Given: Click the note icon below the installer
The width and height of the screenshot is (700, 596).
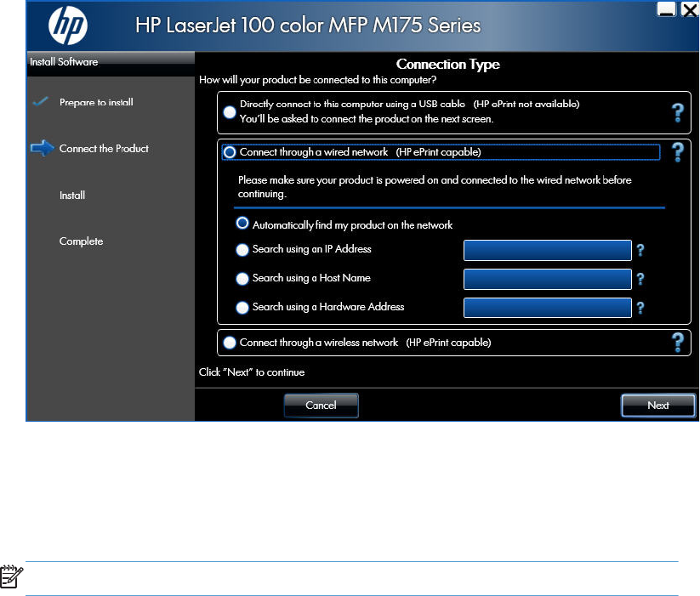Looking at the screenshot, I should coord(12,576).
